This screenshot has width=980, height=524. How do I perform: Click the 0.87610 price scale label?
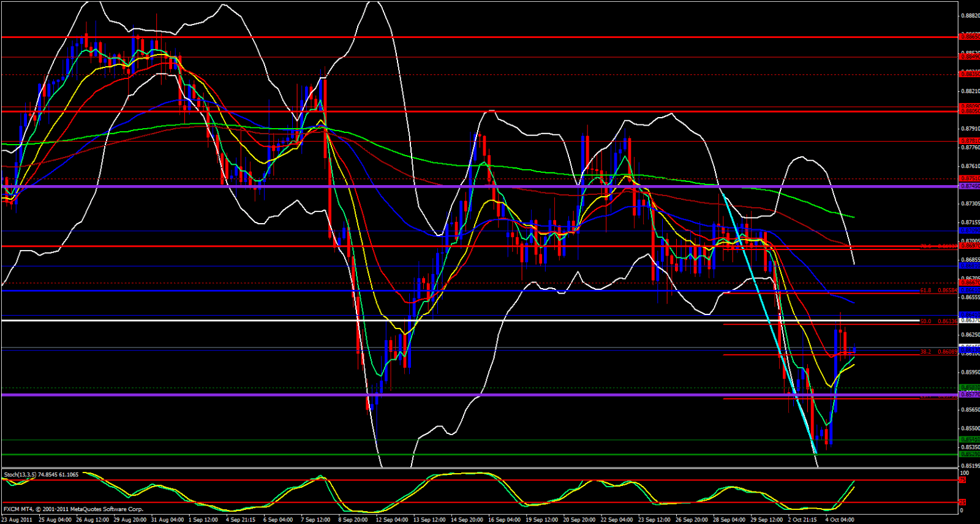[x=970, y=166]
